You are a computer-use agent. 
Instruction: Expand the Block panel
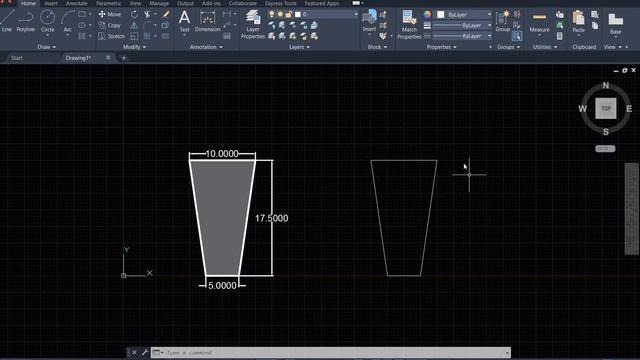(x=377, y=47)
